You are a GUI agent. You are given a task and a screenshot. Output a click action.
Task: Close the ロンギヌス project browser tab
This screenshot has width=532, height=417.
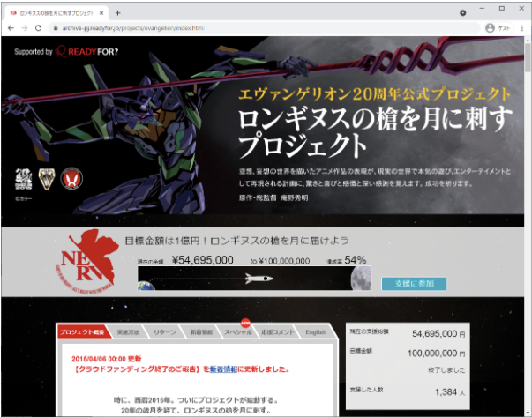(101, 13)
